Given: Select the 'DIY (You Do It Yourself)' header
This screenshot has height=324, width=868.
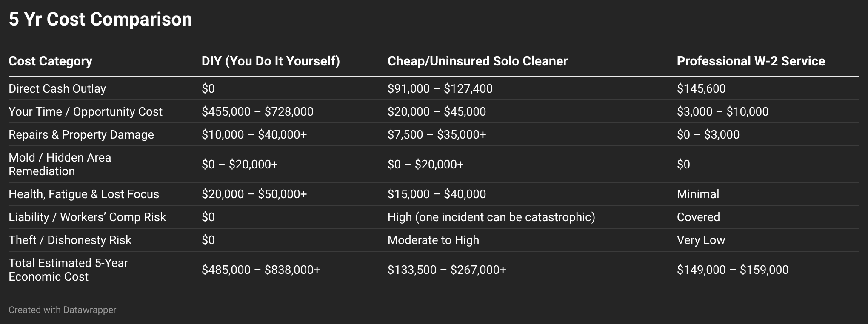Looking at the screenshot, I should (x=271, y=61).
